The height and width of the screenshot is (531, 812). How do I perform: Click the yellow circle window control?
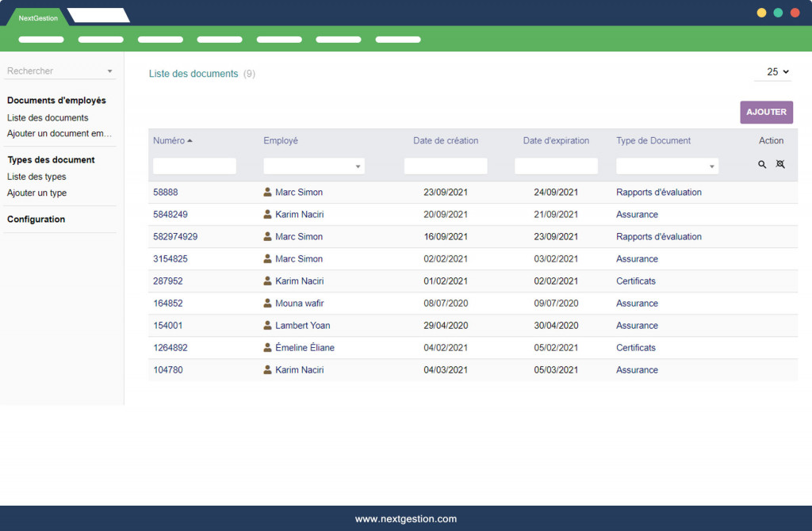tap(761, 13)
